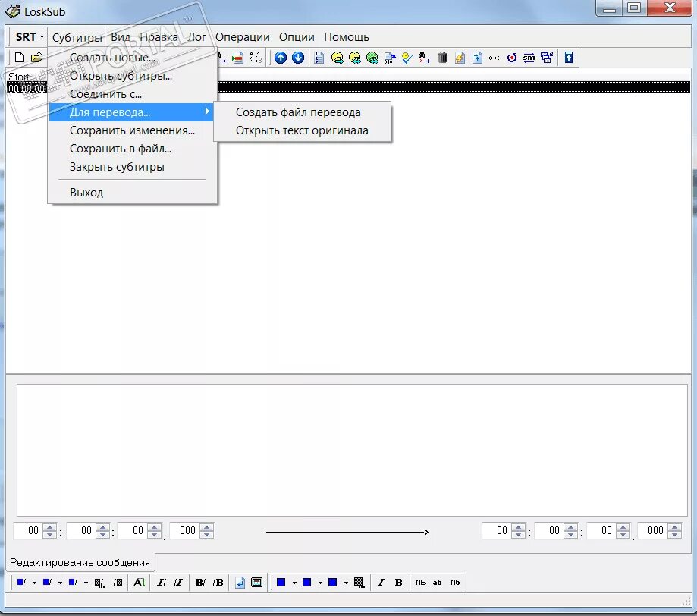The width and height of the screenshot is (697, 616).
Task: Click the '/■' closing color tag icon
Action: point(118,582)
